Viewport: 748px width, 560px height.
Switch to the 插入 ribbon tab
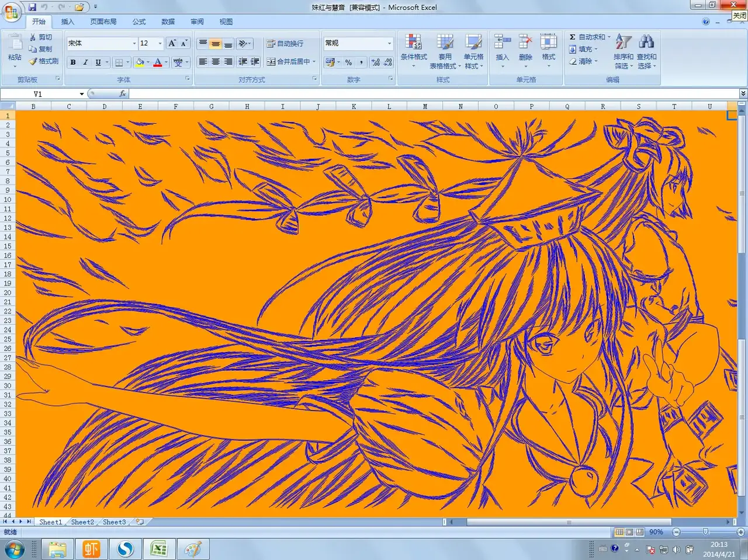tap(68, 22)
